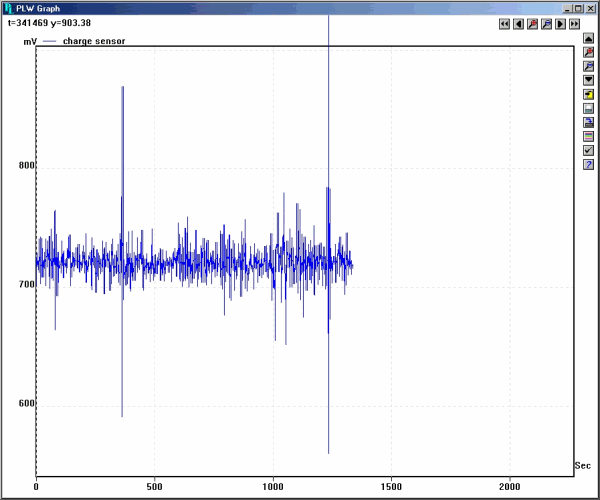Image resolution: width=600 pixels, height=500 pixels.
Task: Click the scroll right single-arrow button
Action: [560, 23]
